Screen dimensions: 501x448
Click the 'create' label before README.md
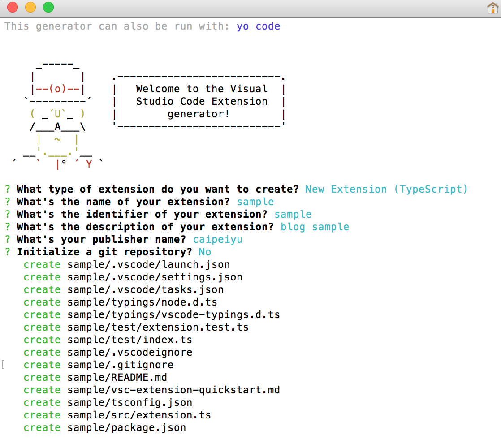click(42, 377)
